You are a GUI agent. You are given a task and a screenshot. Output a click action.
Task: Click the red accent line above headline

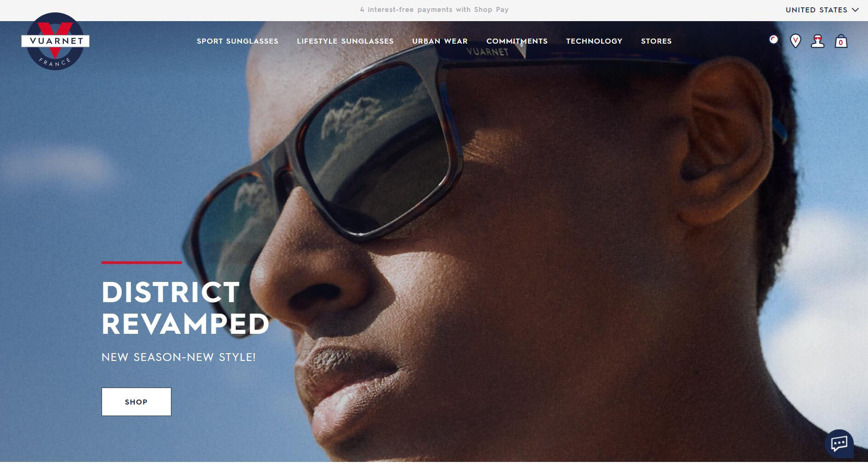coord(142,263)
